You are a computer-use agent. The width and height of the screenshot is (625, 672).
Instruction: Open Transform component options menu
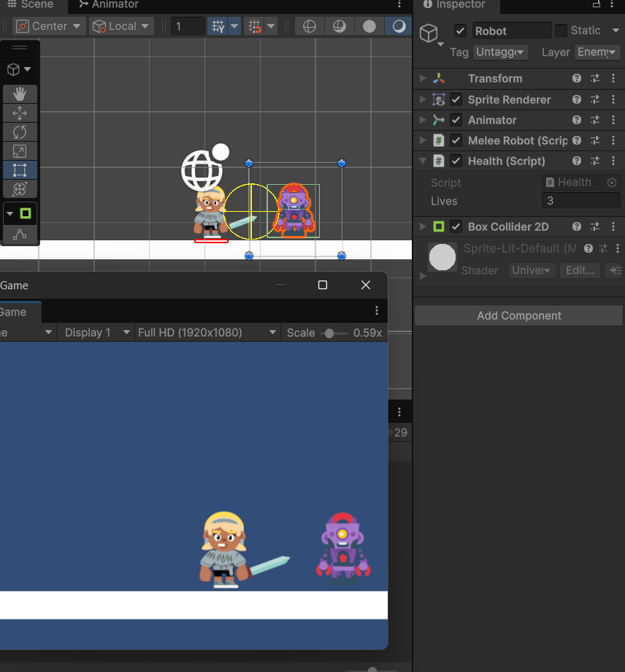613,78
